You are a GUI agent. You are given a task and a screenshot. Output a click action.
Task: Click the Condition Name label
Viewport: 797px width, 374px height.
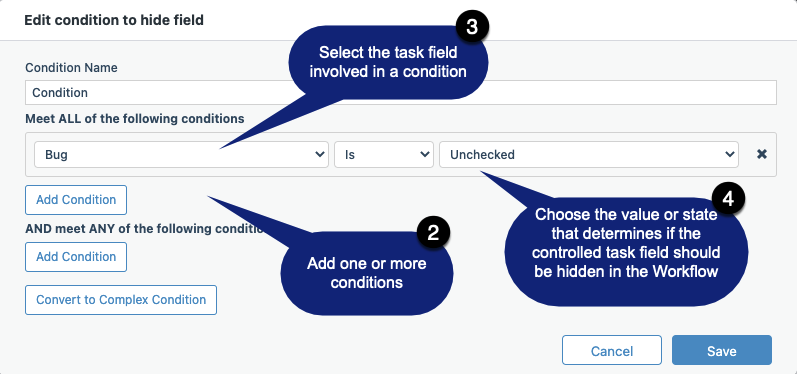(71, 68)
